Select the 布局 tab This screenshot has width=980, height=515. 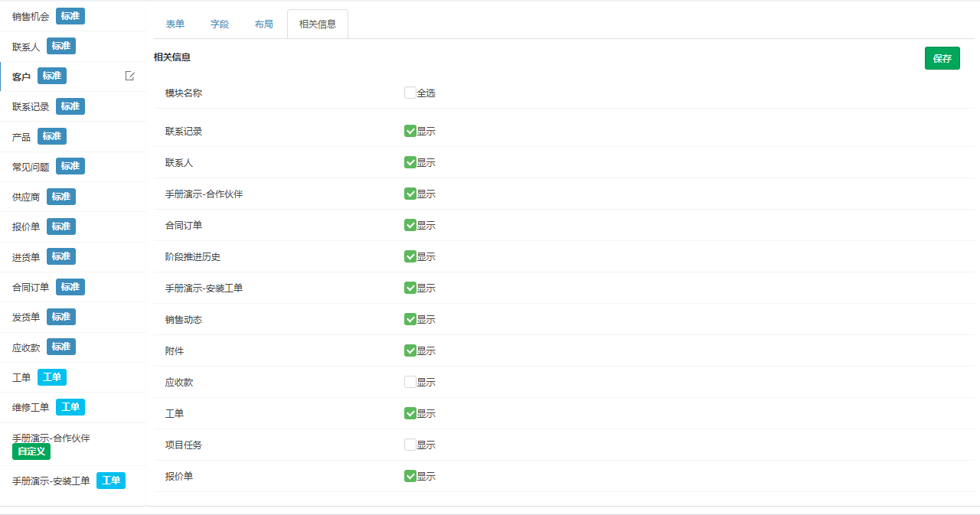(264, 24)
